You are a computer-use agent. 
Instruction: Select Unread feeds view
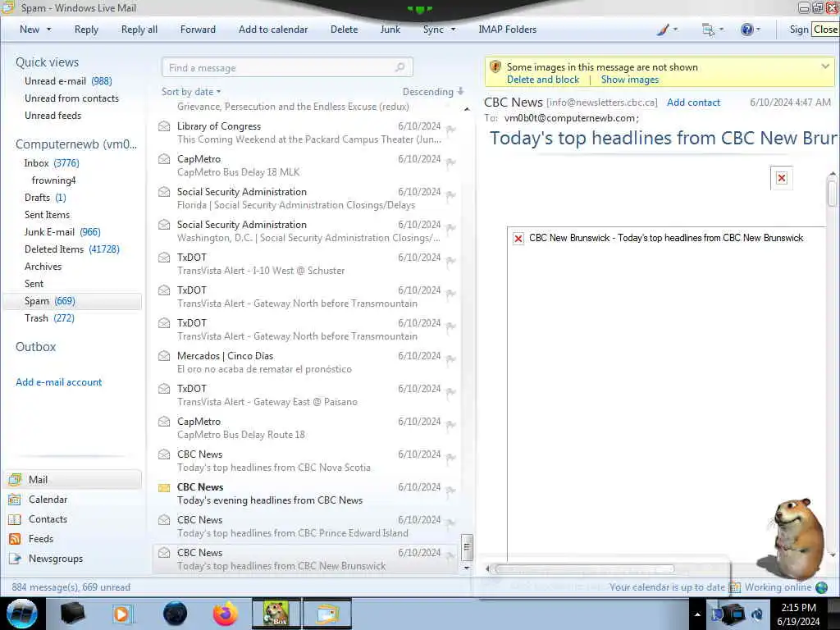53,115
